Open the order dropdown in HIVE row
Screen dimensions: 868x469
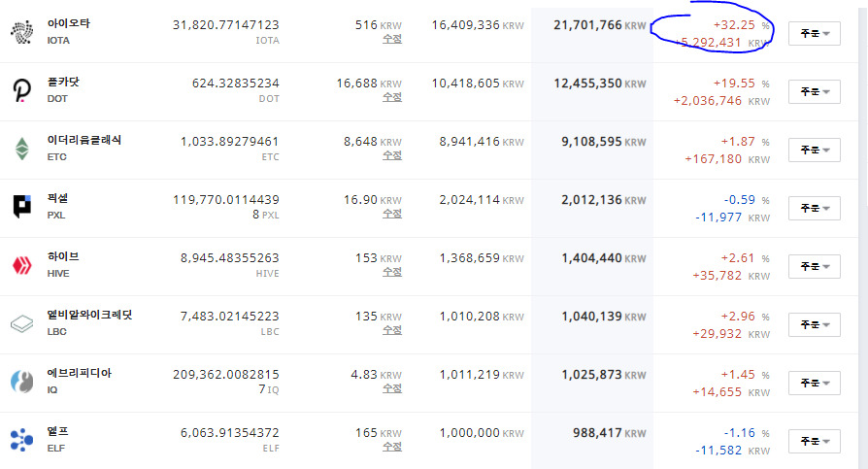pyautogui.click(x=815, y=266)
